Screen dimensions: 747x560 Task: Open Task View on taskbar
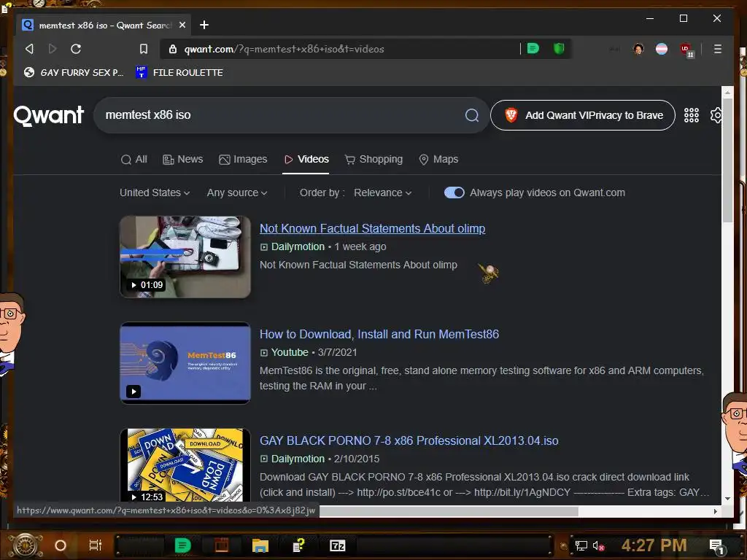(x=96, y=545)
